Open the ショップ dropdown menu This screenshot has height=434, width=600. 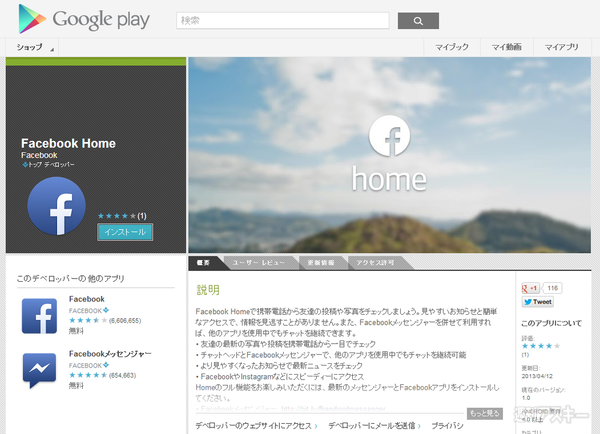32,47
